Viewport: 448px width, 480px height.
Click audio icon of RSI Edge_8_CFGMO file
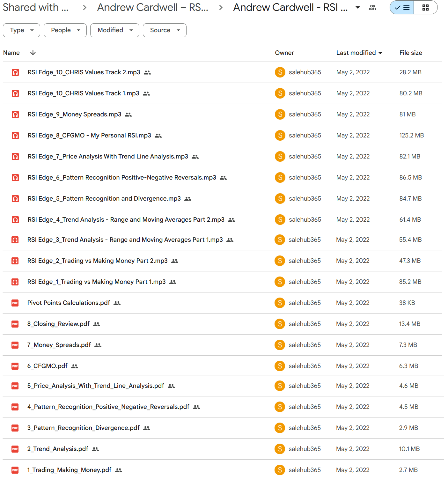click(x=15, y=136)
